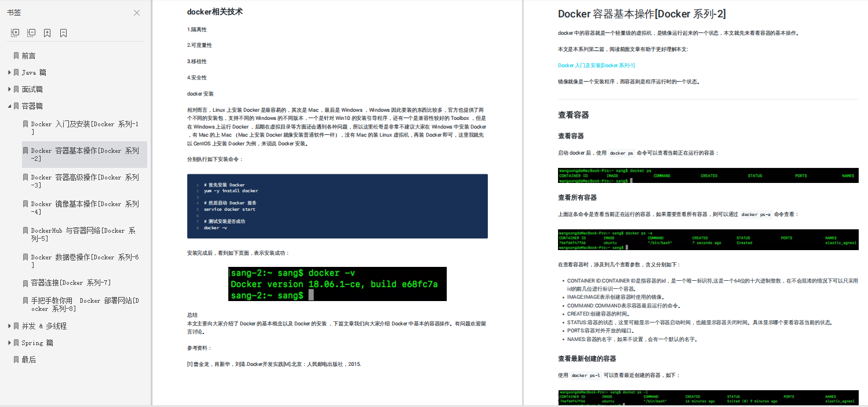Viewport: 868px width, 407px height.
Task: Click the docker -v terminal screenshot
Action: 337,284
